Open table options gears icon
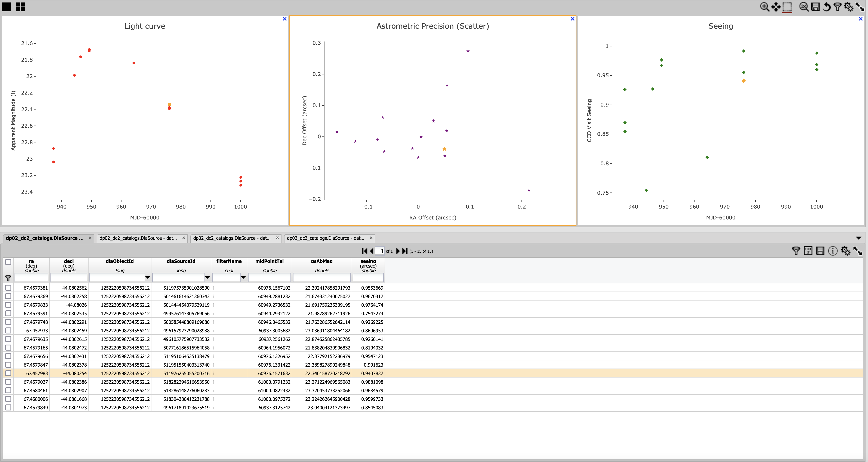The width and height of the screenshot is (868, 462). coord(845,251)
